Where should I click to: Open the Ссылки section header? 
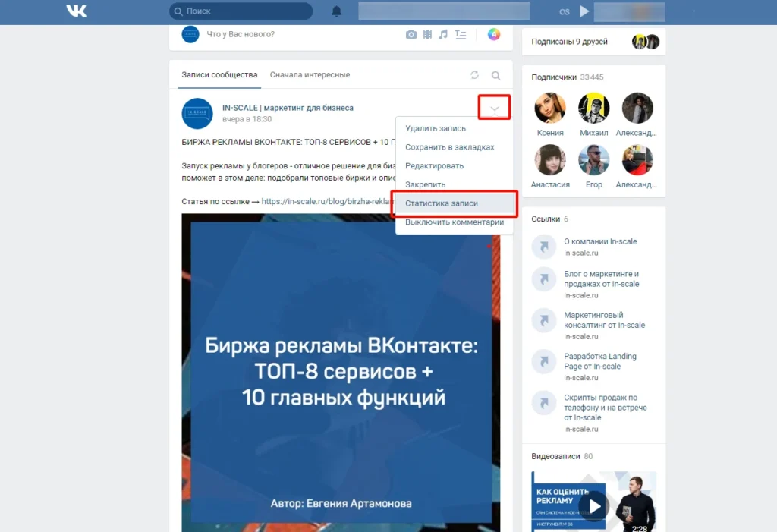[549, 219]
